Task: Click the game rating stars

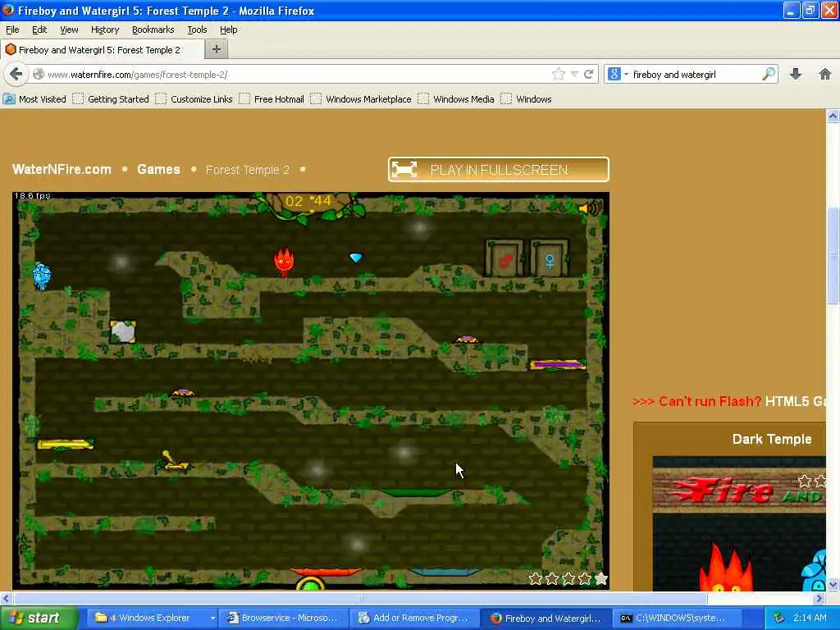Action: 568,578
